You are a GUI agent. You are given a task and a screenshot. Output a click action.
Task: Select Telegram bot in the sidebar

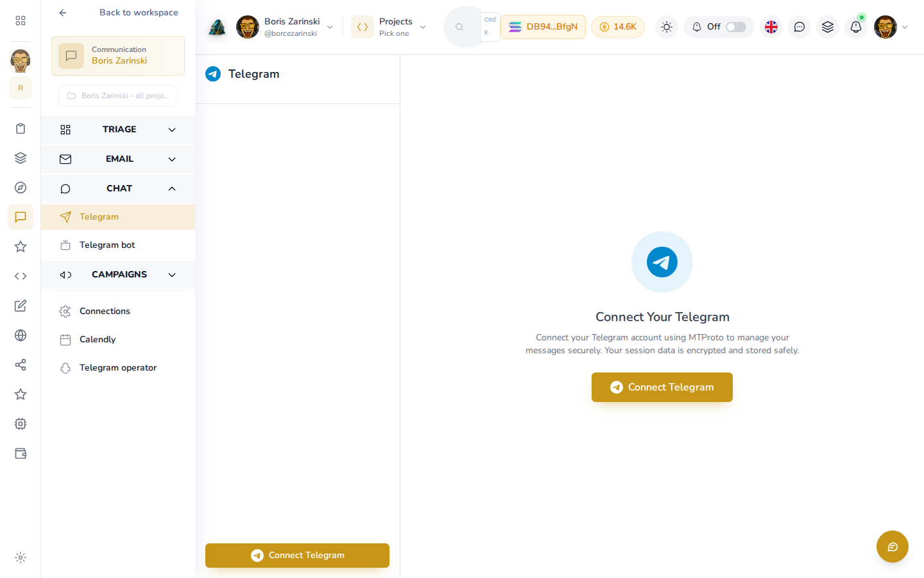point(118,245)
